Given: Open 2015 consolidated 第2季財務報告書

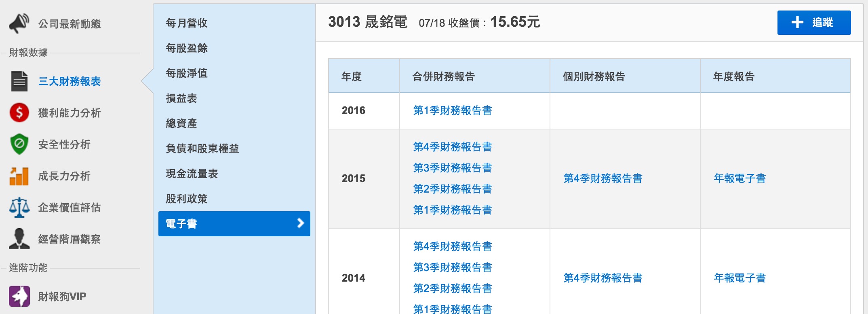Looking at the screenshot, I should 453,189.
